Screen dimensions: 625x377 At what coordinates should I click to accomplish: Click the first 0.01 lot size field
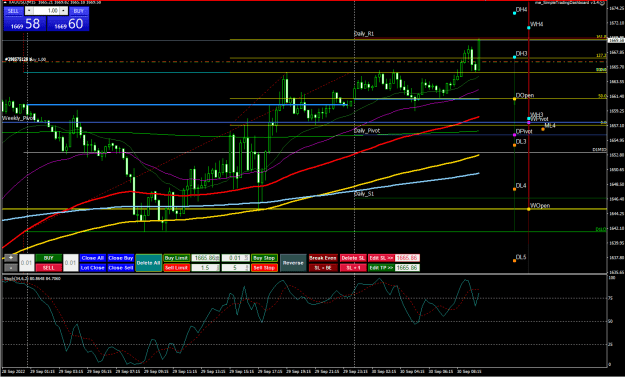(26, 263)
